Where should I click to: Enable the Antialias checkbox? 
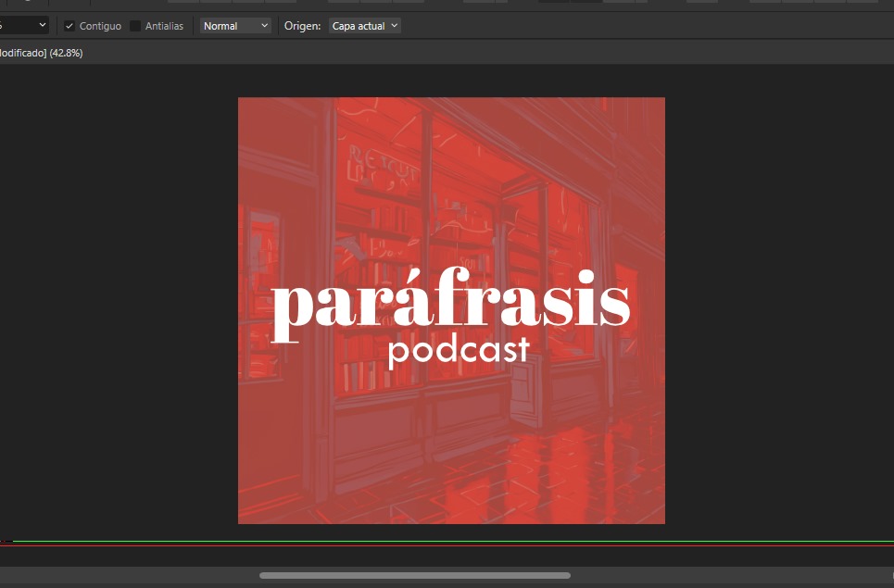135,26
